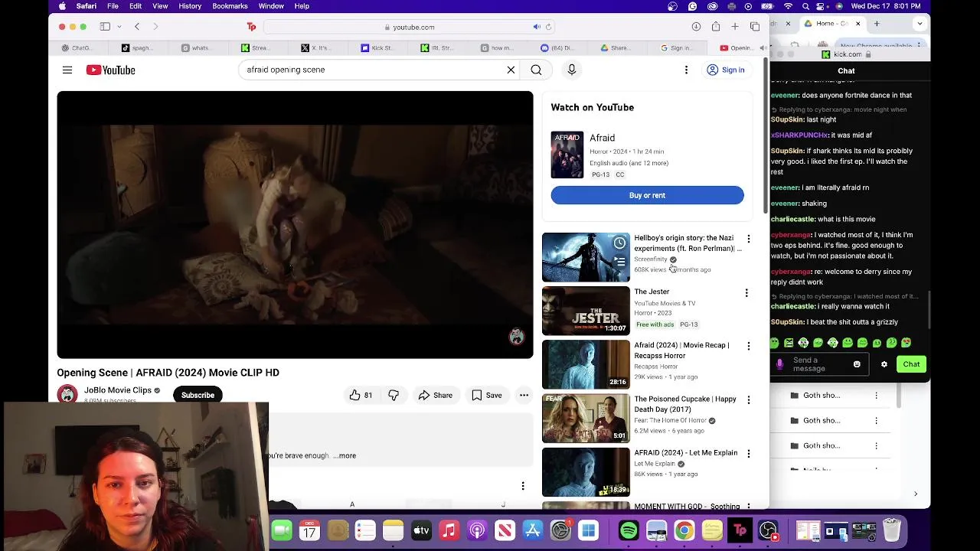
Task: Play The Jester movie thumbnail
Action: tap(586, 311)
